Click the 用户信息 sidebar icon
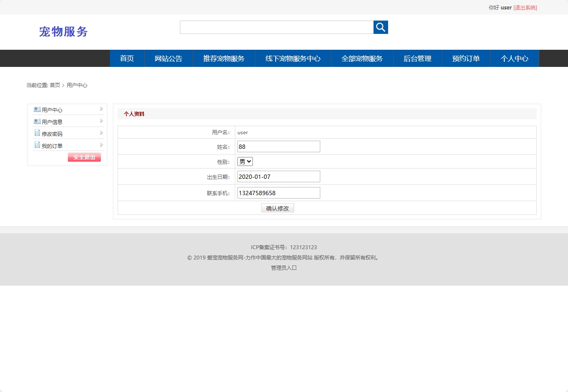Image resolution: width=568 pixels, height=392 pixels. coord(36,121)
